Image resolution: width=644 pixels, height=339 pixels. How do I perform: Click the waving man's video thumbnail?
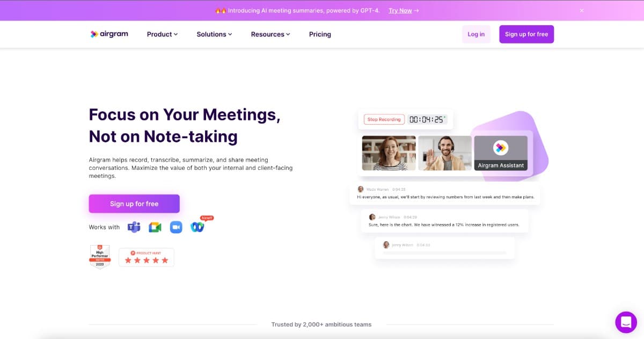(445, 153)
